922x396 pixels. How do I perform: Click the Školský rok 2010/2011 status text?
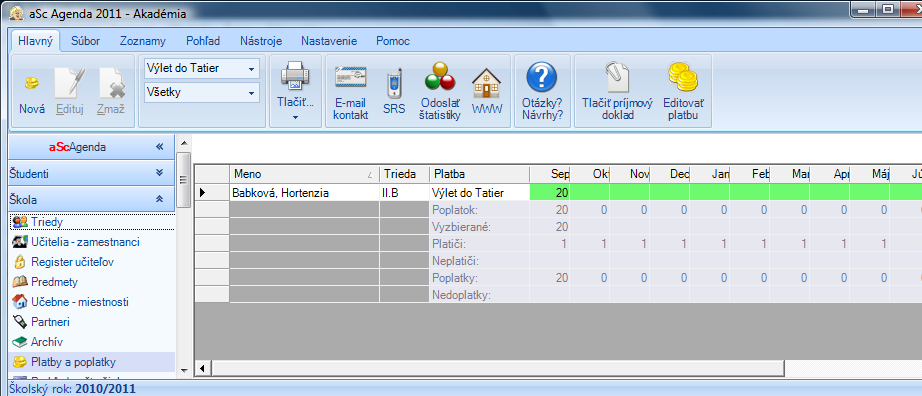[72, 389]
